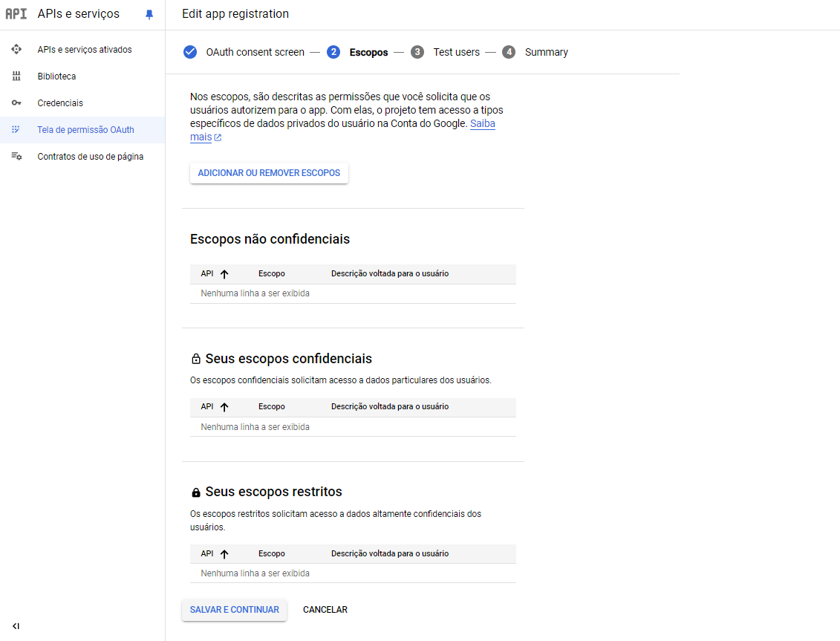The width and height of the screenshot is (840, 641).
Task: Go to the Test users step
Action: click(455, 52)
